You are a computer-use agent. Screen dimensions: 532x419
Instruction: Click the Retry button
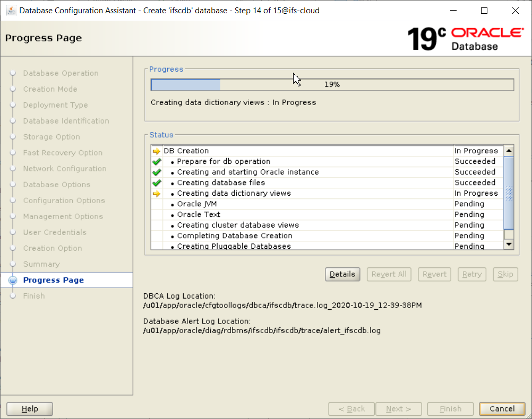(x=472, y=274)
